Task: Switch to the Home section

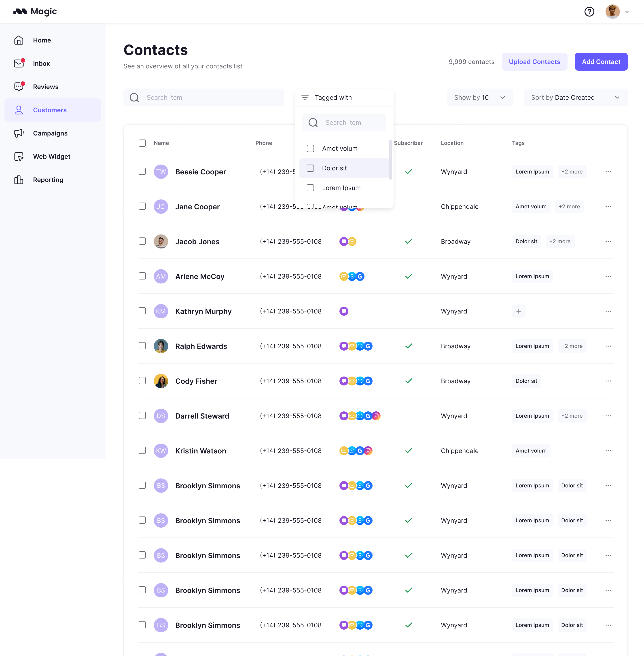Action: 42,40
